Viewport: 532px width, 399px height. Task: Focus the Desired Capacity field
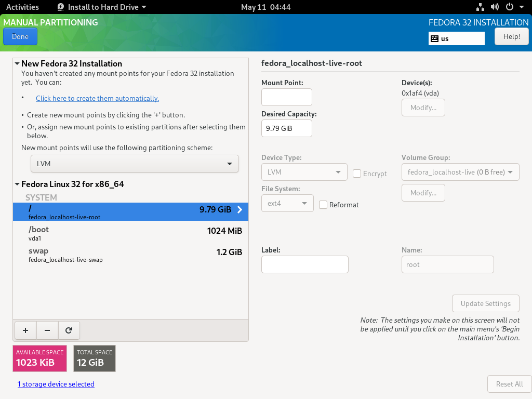click(x=287, y=128)
